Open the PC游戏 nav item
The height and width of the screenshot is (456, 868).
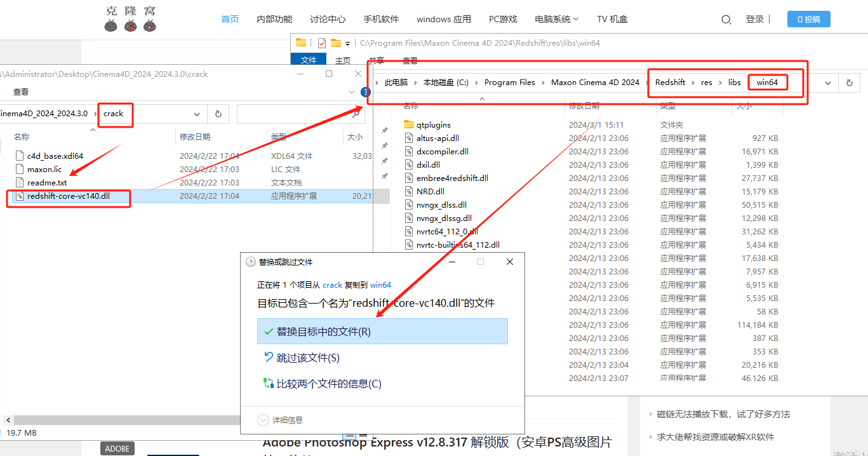coord(503,20)
